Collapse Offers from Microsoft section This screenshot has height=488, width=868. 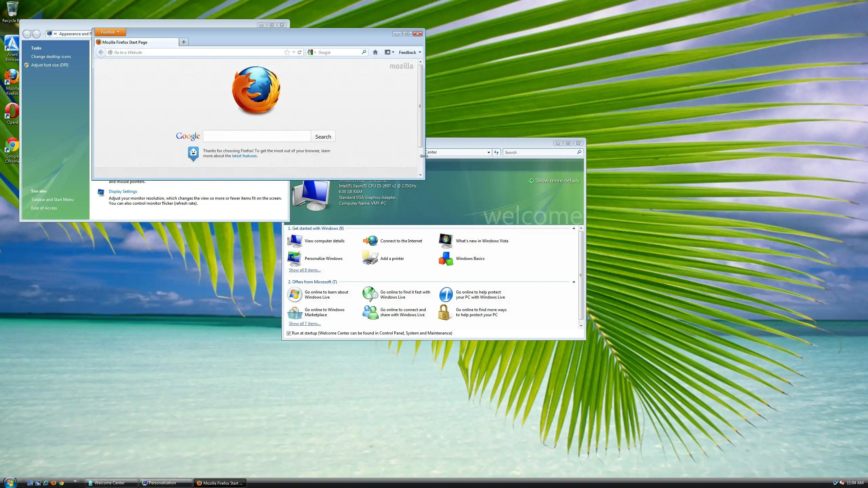[574, 282]
